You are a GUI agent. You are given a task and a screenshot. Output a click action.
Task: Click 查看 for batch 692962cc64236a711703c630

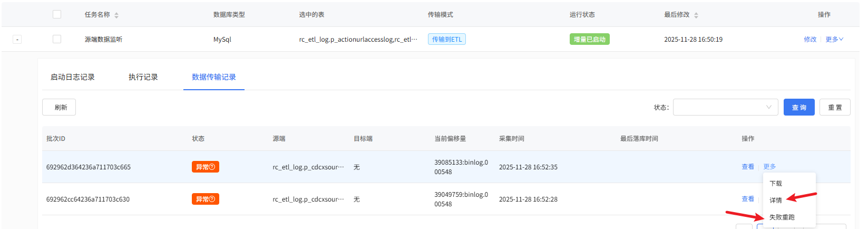coord(748,199)
